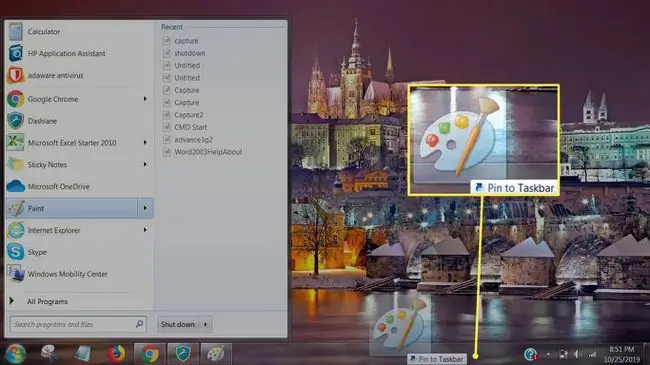Expand Sticky Notes jump list arrow
Image resolution: width=650 pixels, height=365 pixels.
(145, 165)
